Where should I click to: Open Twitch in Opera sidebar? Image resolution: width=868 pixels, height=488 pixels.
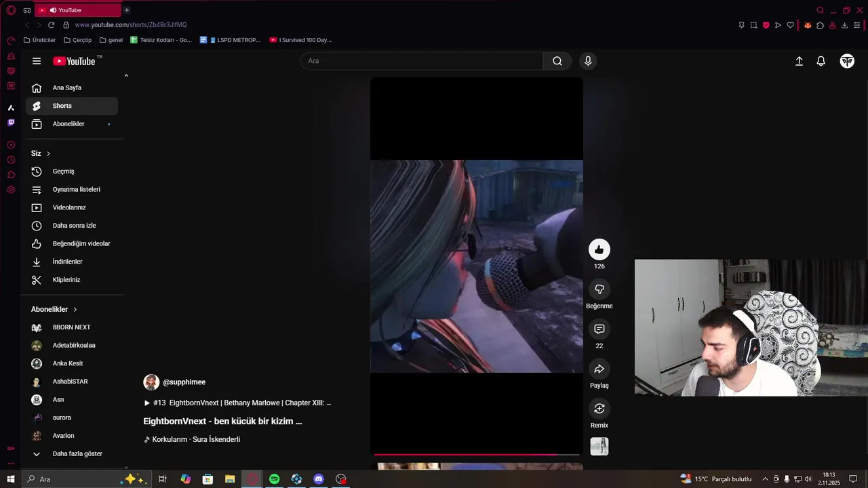(x=11, y=123)
